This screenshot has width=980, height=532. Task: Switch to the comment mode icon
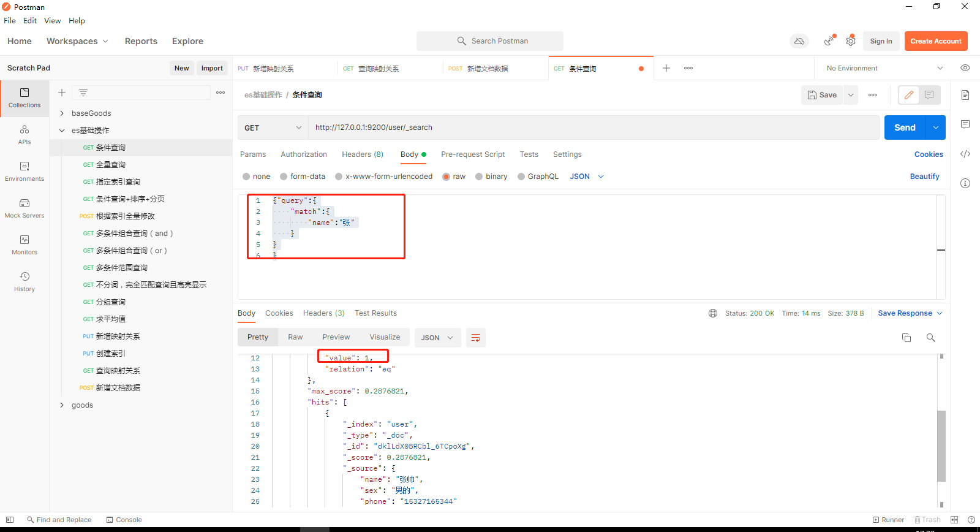[929, 95]
